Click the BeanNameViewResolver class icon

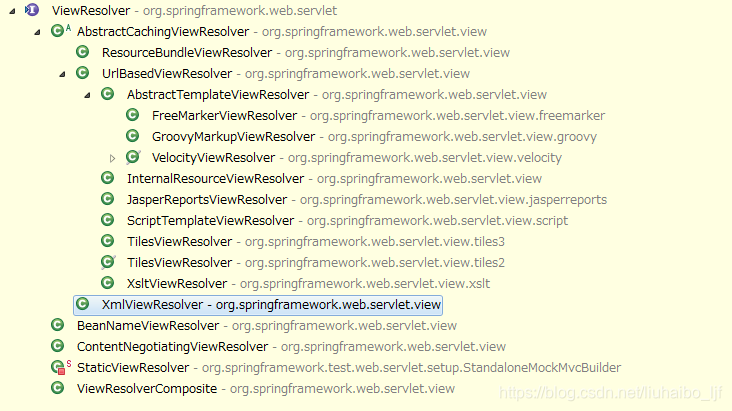[x=57, y=325]
